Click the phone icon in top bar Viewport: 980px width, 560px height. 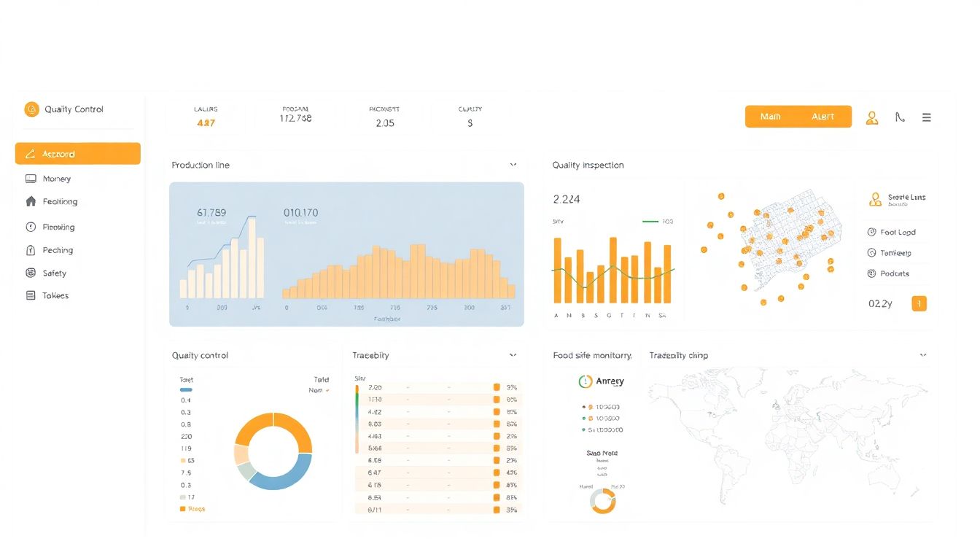(900, 117)
